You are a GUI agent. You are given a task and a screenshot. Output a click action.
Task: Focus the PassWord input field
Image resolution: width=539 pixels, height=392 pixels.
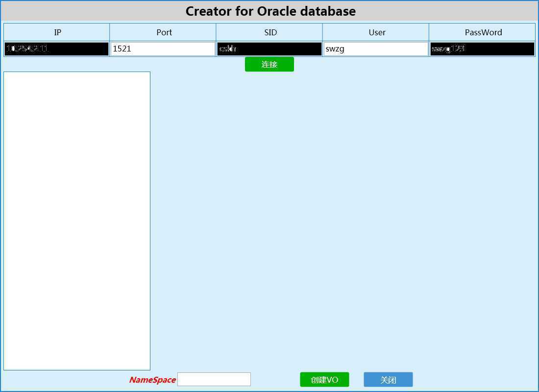(x=482, y=49)
